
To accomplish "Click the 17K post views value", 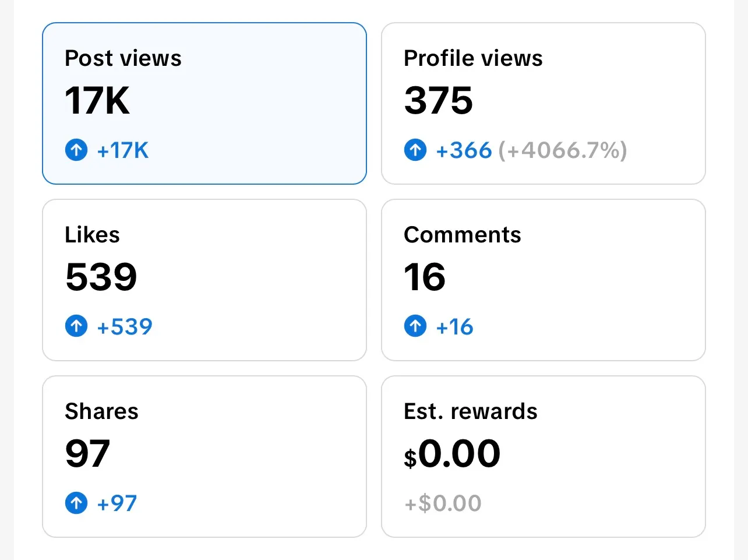I will [97, 100].
